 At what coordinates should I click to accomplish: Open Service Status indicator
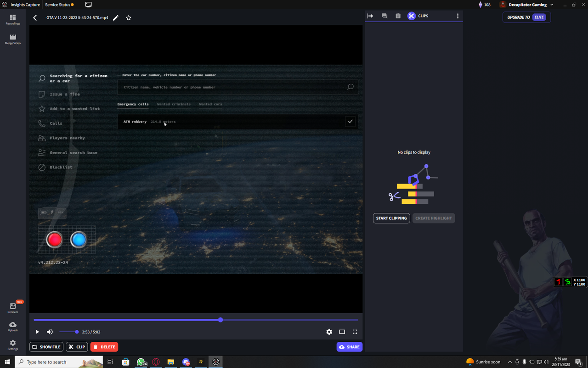pyautogui.click(x=59, y=5)
